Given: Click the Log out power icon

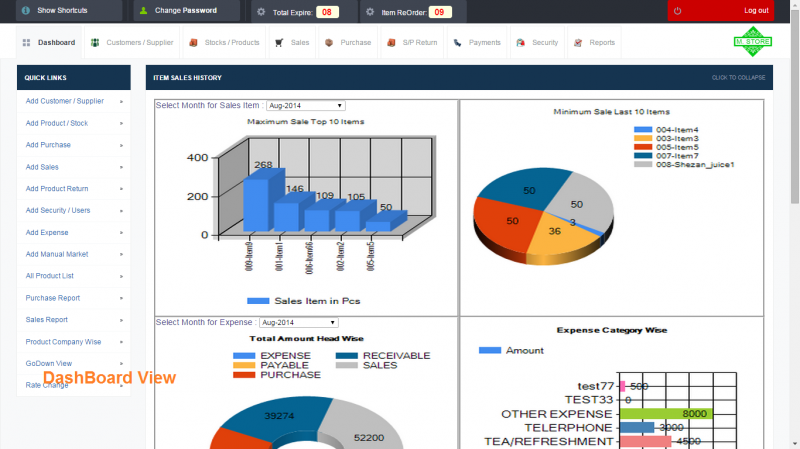Looking at the screenshot, I should pyautogui.click(x=678, y=11).
